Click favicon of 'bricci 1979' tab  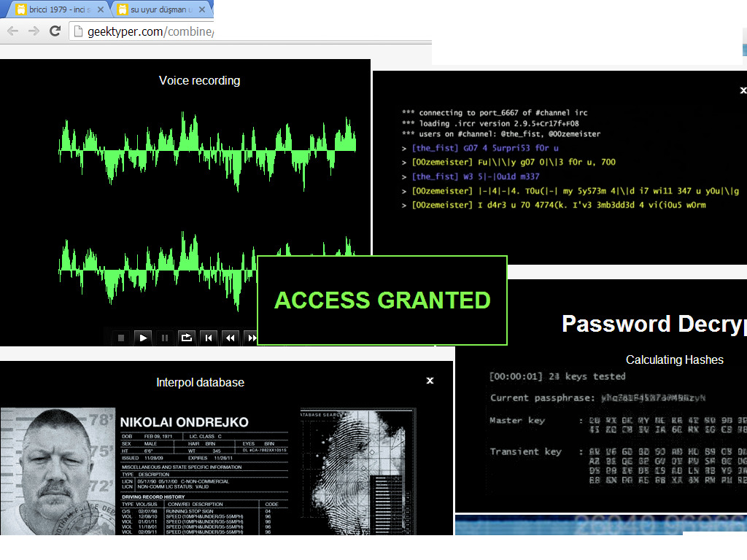point(21,9)
